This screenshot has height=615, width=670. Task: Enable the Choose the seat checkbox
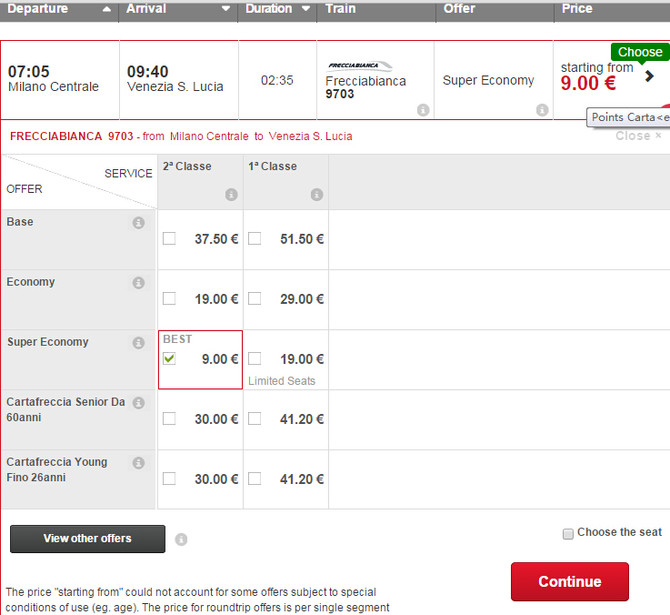(569, 533)
